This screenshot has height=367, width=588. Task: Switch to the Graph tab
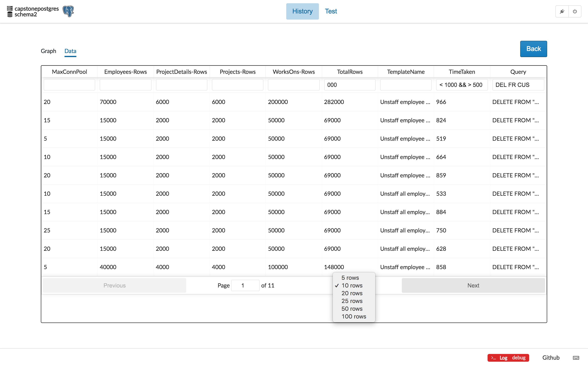pyautogui.click(x=48, y=51)
